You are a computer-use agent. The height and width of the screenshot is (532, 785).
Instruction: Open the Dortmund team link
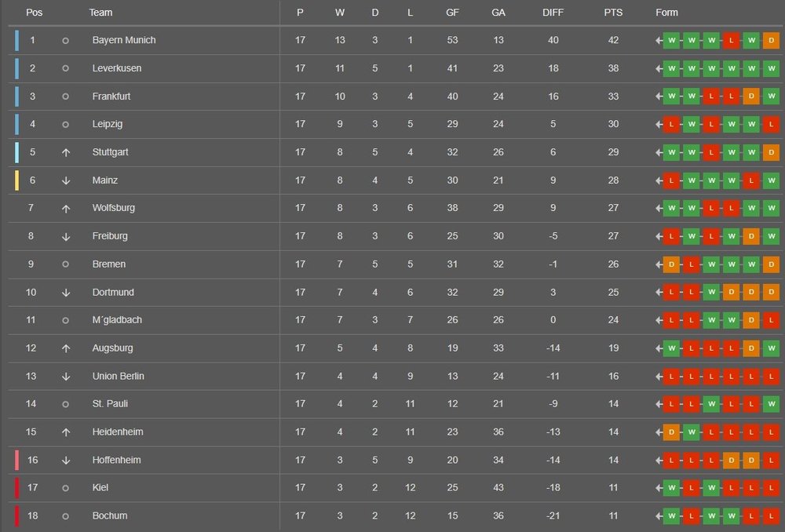tap(113, 292)
